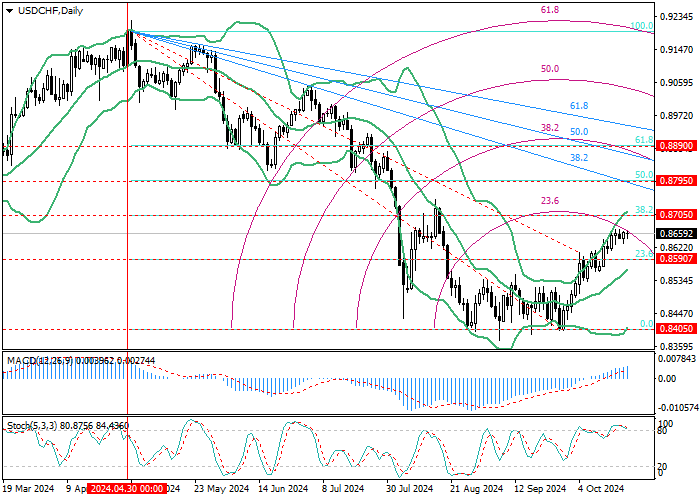
Task: Click the blue 38.2 fan label
Action: 579,158
